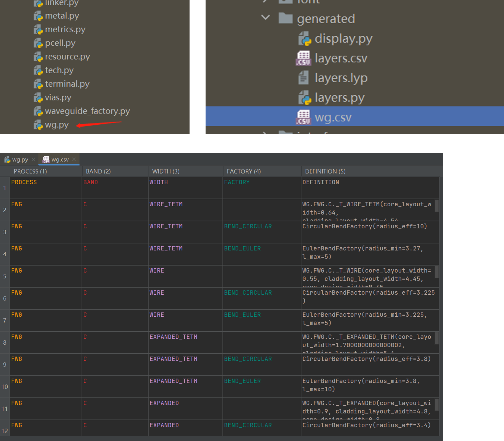
Task: Select the layers.csv file icon
Action: pyautogui.click(x=303, y=58)
